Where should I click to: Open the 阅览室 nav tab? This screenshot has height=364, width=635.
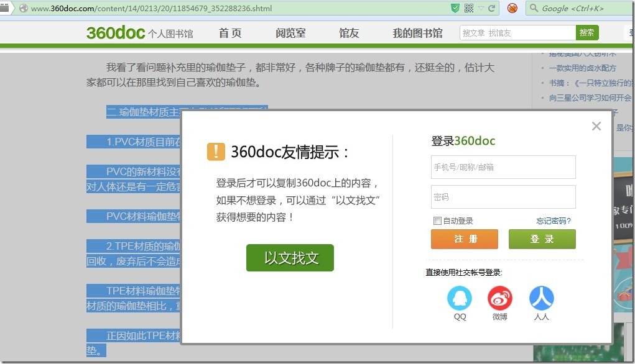(x=290, y=33)
